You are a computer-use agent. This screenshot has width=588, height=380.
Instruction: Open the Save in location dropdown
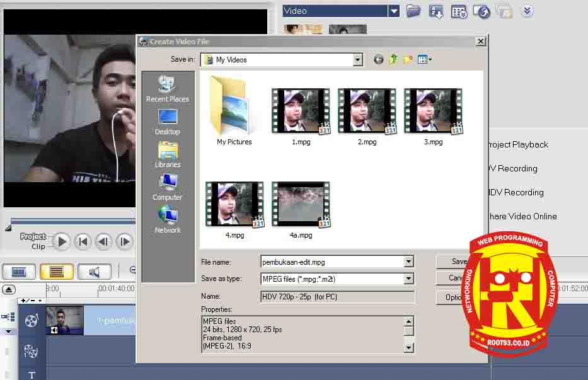pos(357,59)
